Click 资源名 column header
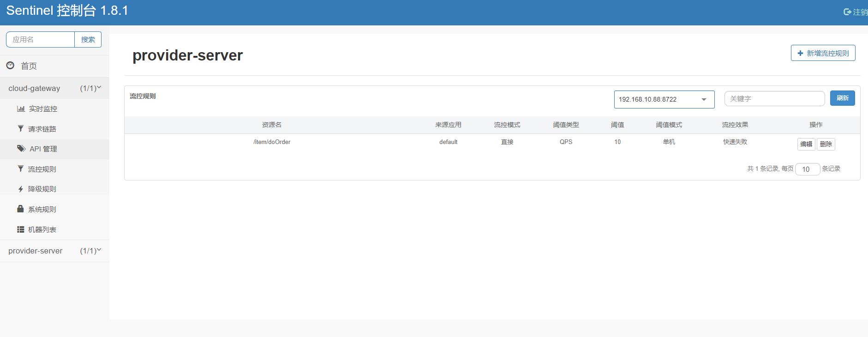This screenshot has width=868, height=337. point(271,125)
